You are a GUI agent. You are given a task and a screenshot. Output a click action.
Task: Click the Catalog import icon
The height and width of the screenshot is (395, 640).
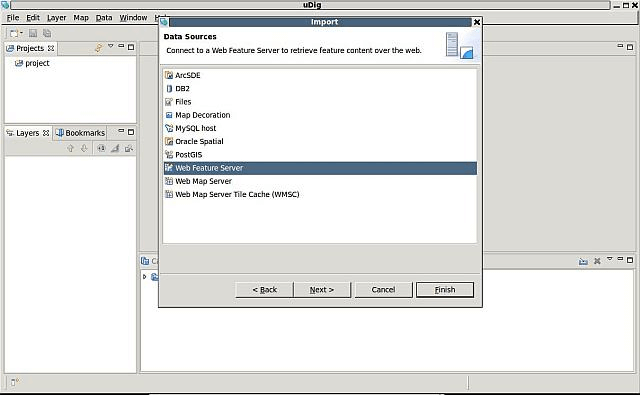coord(583,261)
